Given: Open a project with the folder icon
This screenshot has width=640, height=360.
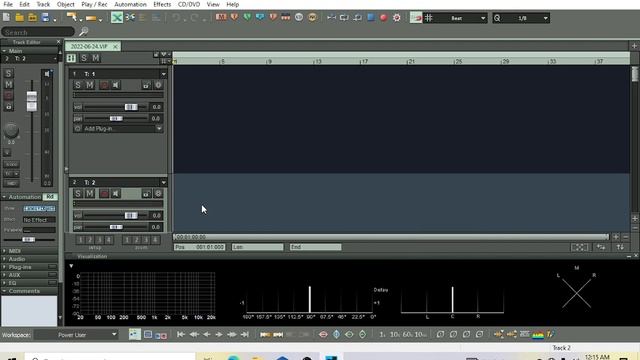Looking at the screenshot, I should 19,18.
